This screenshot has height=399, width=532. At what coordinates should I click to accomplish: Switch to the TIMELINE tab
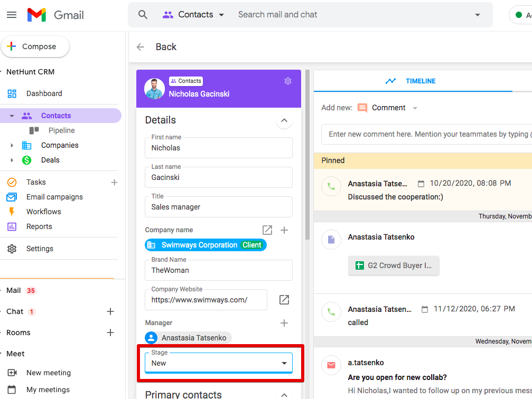[413, 81]
